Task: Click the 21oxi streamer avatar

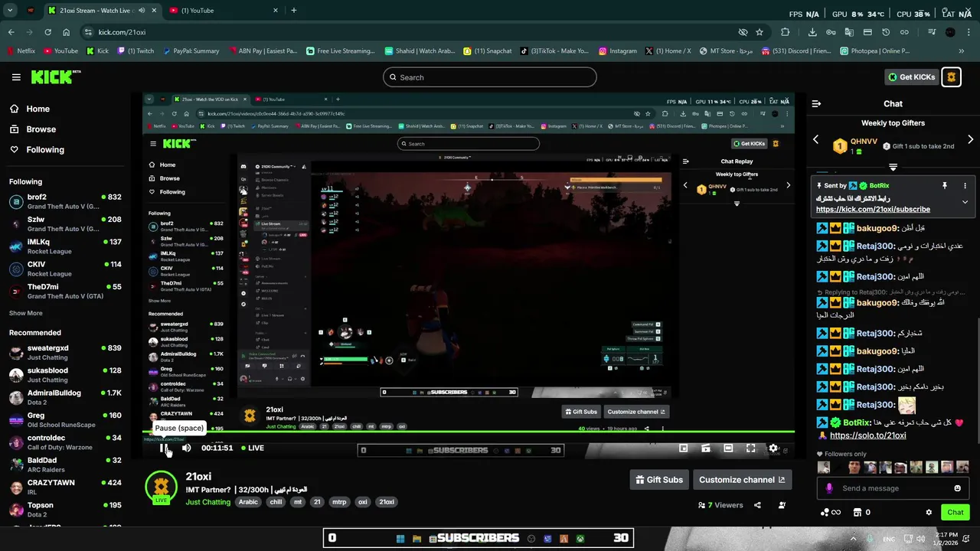Action: tap(161, 487)
